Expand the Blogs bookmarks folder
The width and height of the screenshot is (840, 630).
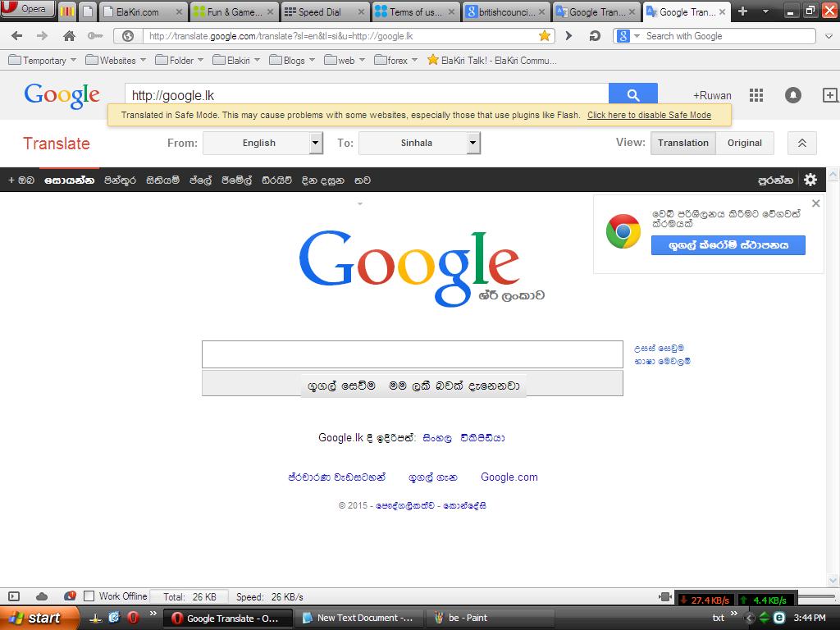coord(292,60)
